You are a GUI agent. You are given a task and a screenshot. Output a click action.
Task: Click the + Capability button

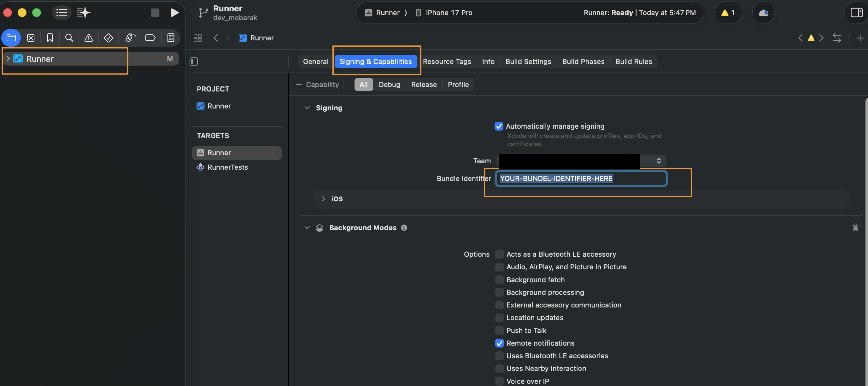click(317, 85)
